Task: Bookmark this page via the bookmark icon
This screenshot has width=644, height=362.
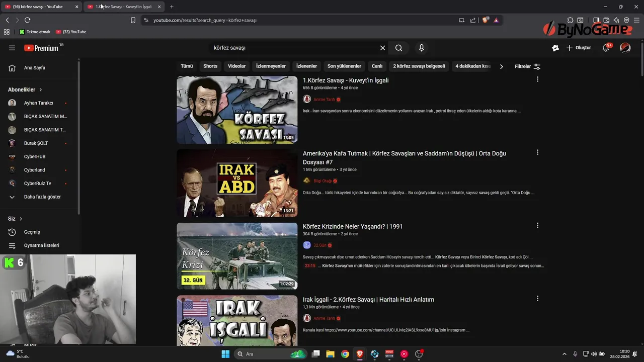Action: tap(133, 20)
